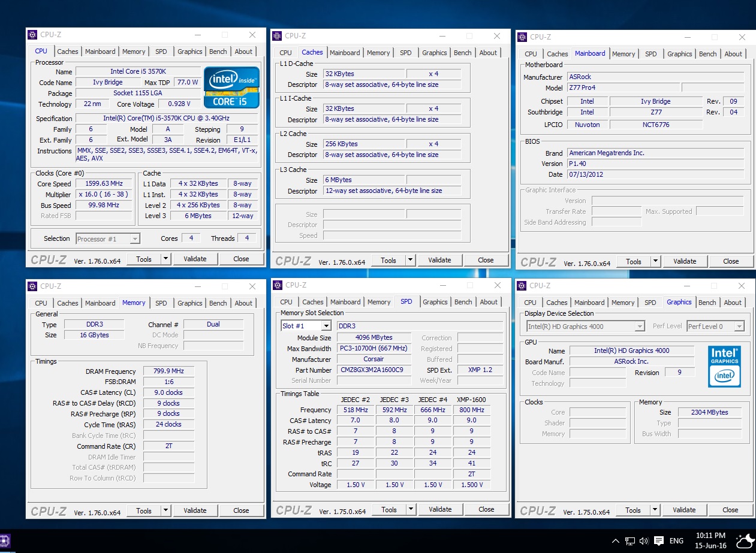756x553 pixels.
Task: Click the network icon in system tray
Action: pyautogui.click(x=630, y=541)
